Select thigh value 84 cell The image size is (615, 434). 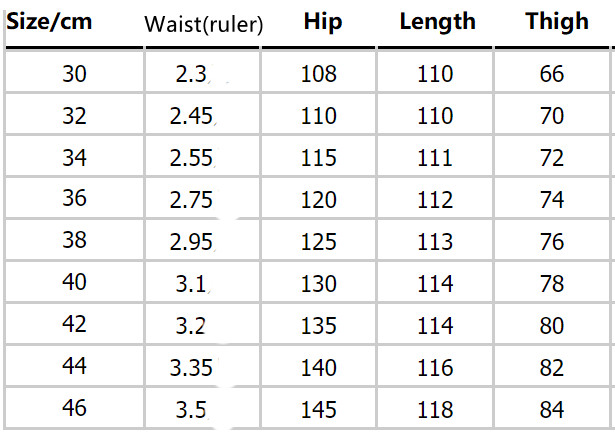[552, 410]
